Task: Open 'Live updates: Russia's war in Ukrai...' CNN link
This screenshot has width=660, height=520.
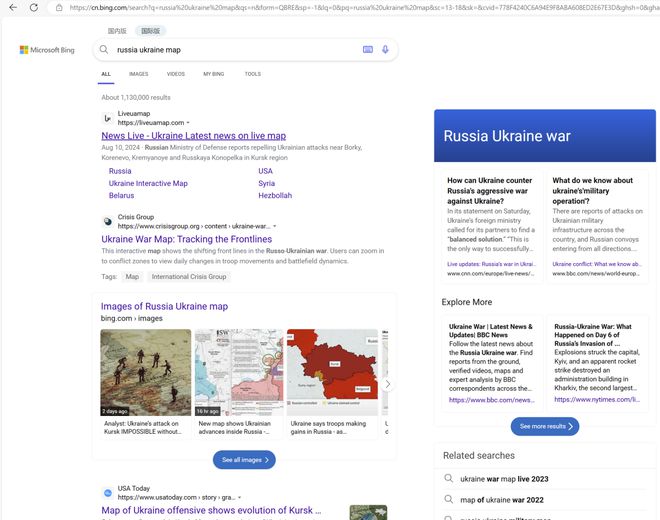Action: [x=491, y=264]
